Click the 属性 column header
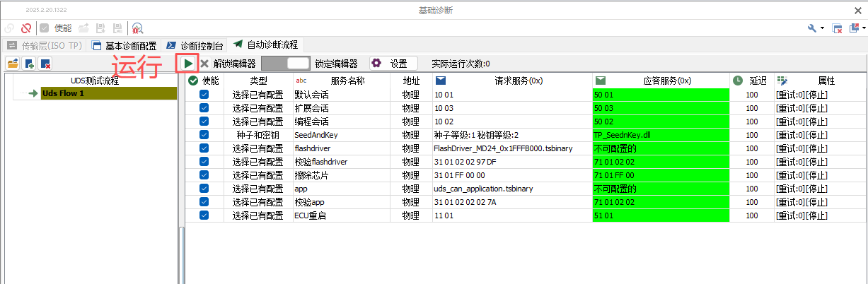 tap(820, 81)
